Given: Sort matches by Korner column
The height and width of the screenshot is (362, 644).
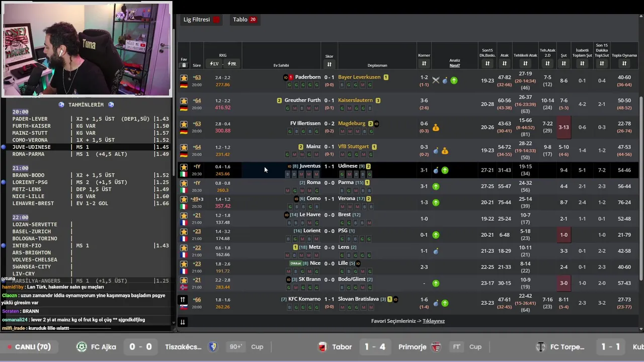Looking at the screenshot, I should (x=424, y=63).
